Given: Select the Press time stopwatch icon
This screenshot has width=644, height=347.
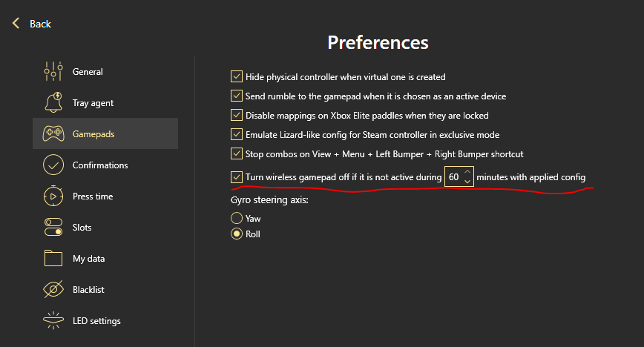Looking at the screenshot, I should (x=53, y=196).
